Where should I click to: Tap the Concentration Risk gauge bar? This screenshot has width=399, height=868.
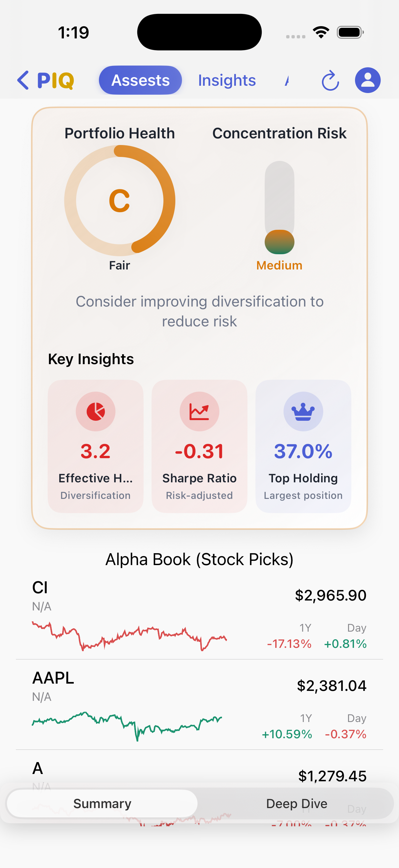279,207
